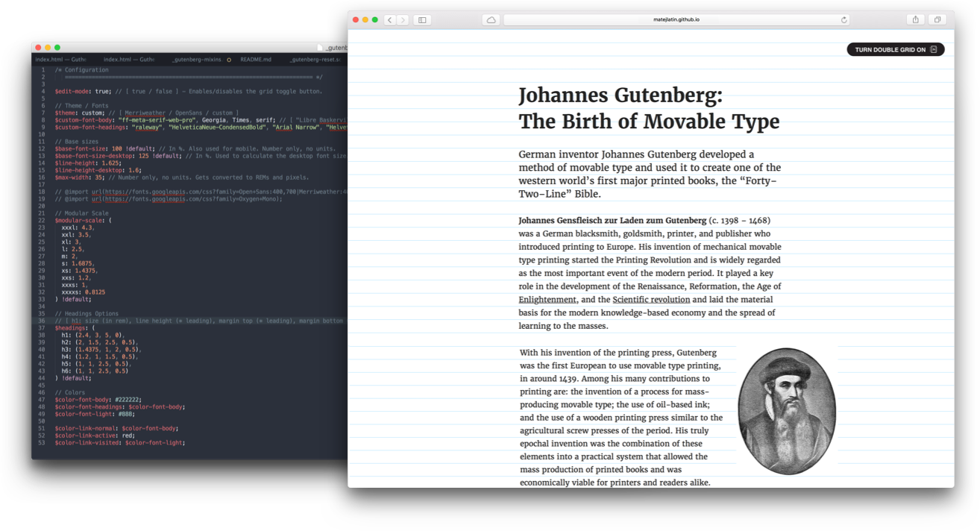Screen dimensions: 980x531
Task: Click the Show All Tabs icon
Action: pos(938,19)
